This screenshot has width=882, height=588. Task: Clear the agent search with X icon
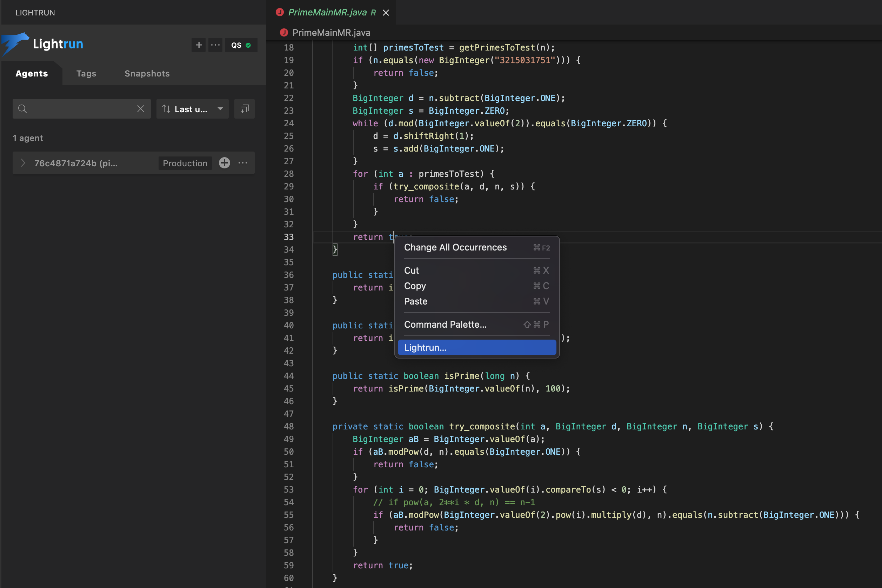coord(141,109)
